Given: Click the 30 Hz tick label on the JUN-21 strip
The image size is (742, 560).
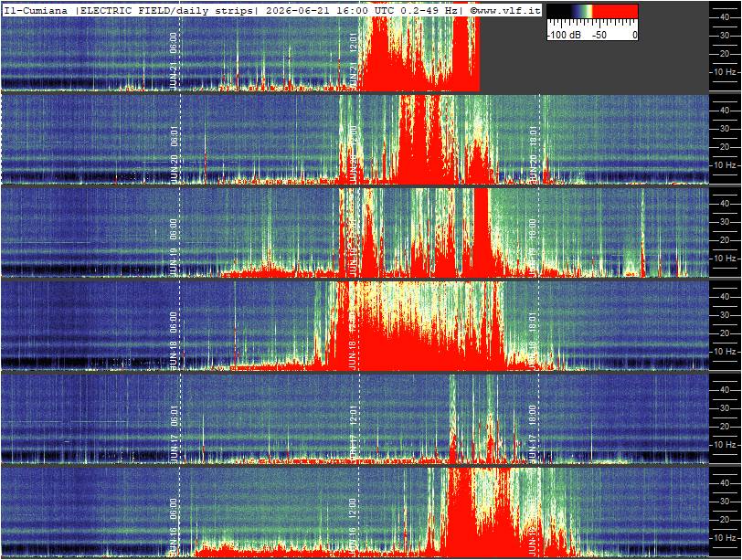Looking at the screenshot, I should pyautogui.click(x=725, y=36).
